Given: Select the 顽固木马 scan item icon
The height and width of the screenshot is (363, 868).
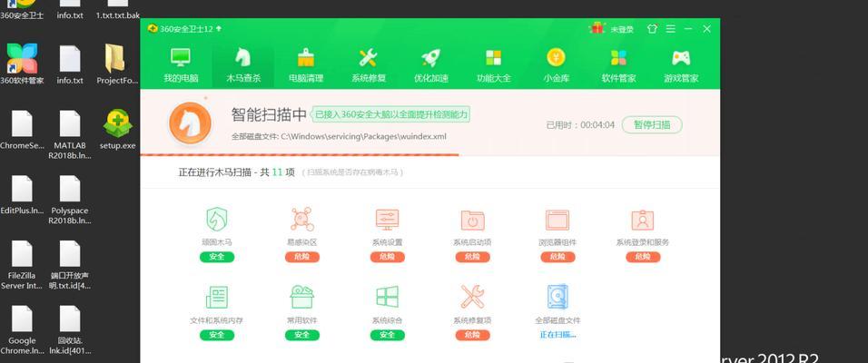Looking at the screenshot, I should pyautogui.click(x=216, y=220).
